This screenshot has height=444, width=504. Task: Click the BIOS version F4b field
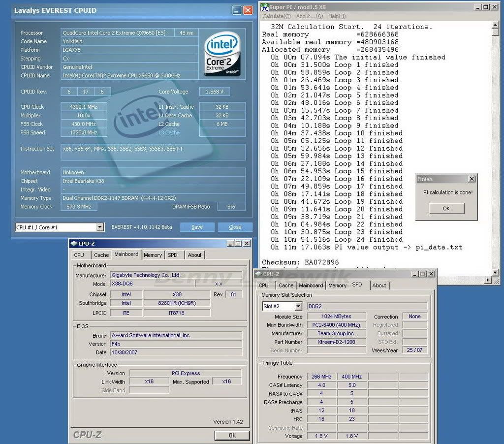[x=176, y=344]
